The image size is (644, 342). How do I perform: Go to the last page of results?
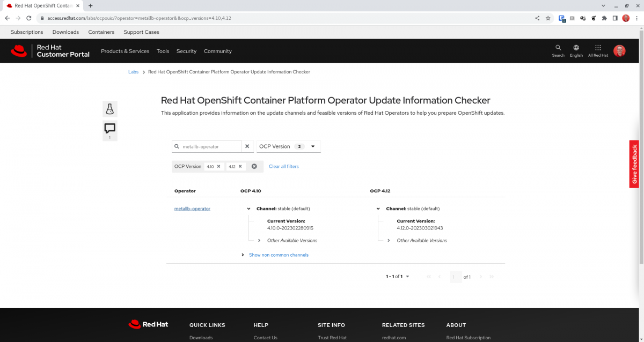[x=492, y=277]
